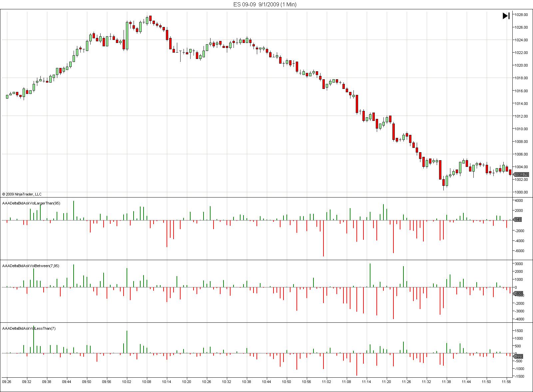Click the 10:08 time axis label

[147, 382]
